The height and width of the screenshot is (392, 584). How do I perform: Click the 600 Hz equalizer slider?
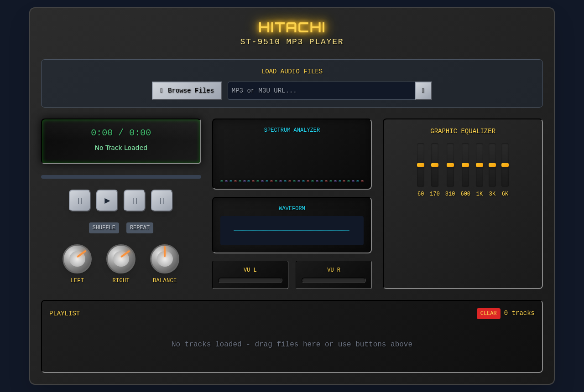tap(465, 165)
